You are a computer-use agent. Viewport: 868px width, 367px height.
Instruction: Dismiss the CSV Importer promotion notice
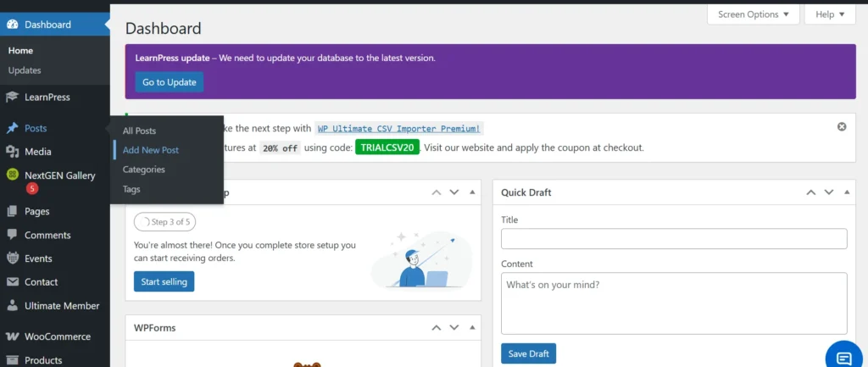(x=842, y=127)
